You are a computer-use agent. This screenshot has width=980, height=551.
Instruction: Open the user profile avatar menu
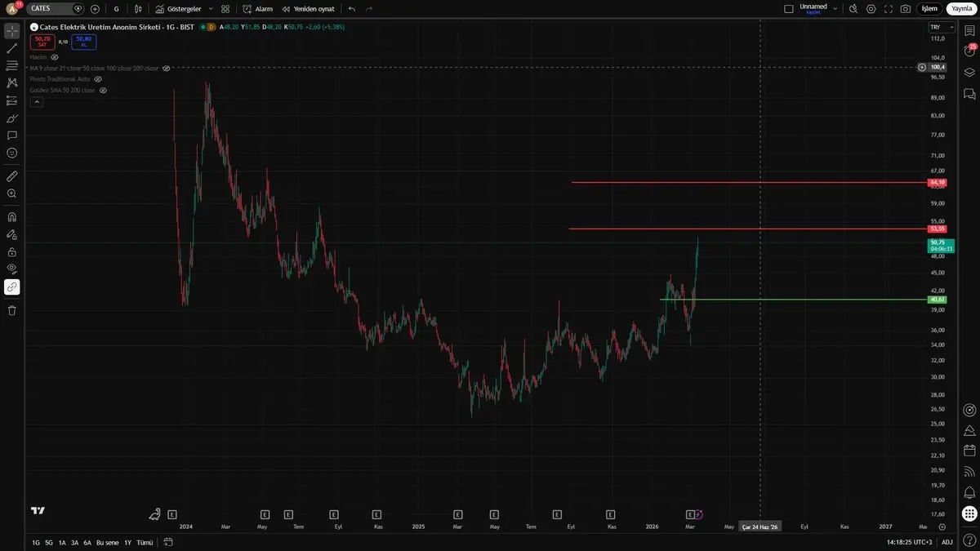coord(12,8)
